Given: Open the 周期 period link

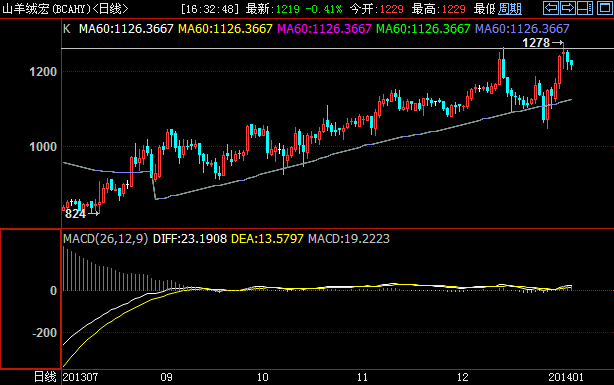Looking at the screenshot, I should tap(510, 9).
